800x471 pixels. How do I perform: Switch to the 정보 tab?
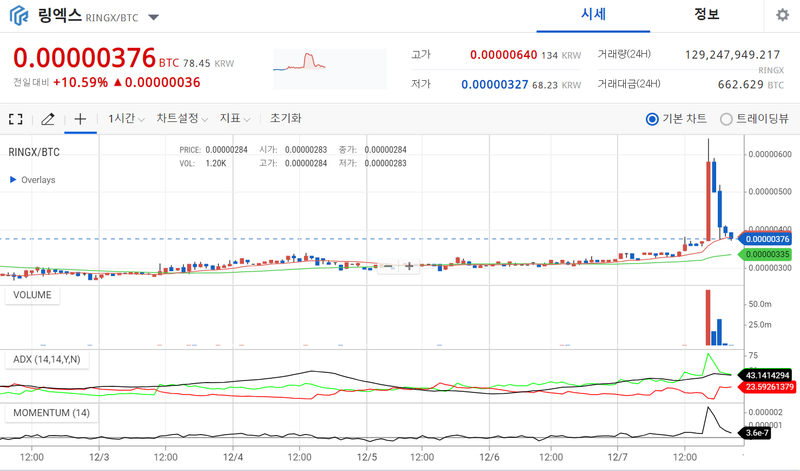click(x=706, y=14)
